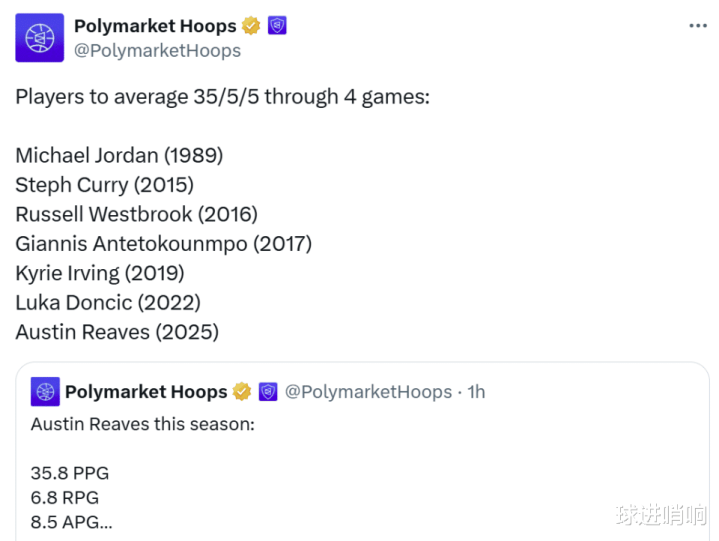Click @PolymarketHoops handle inside the quoted tweet
Screen dimensions: 719x541
point(368,391)
